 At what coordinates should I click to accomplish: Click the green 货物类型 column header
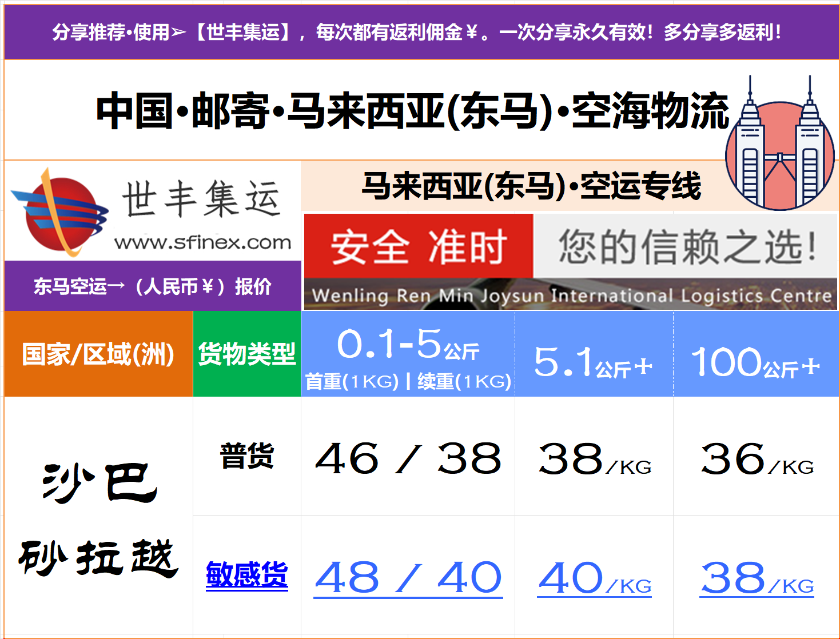(247, 354)
